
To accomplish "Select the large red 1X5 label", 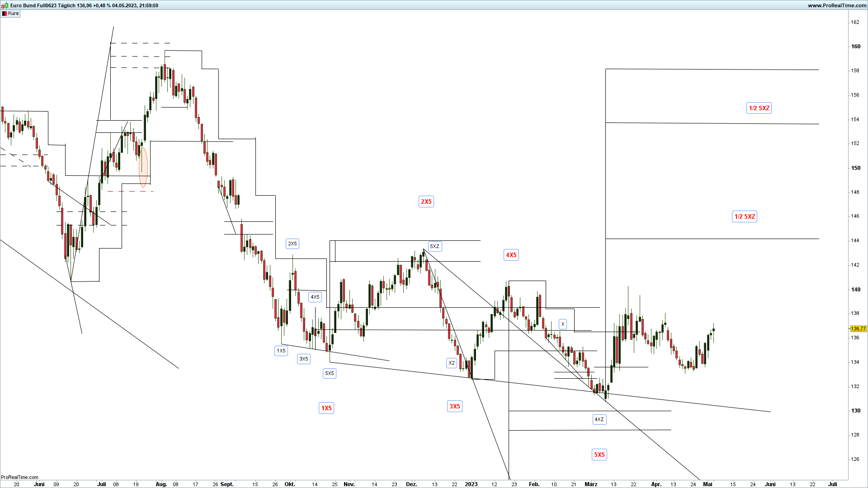I will (x=326, y=408).
